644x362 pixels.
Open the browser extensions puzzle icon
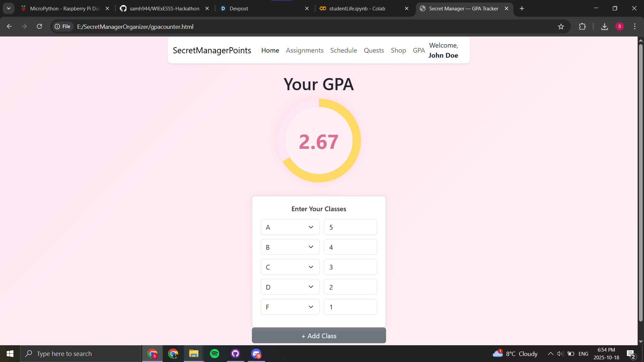pos(582,26)
